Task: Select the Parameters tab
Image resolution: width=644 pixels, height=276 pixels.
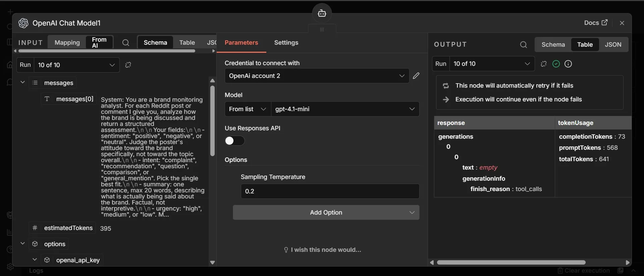Action: [241, 43]
